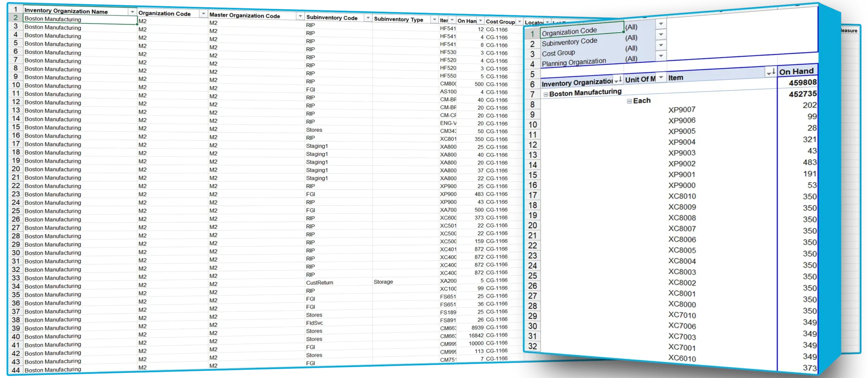
Task: Collapse the Each unit of measure group
Action: tap(629, 101)
